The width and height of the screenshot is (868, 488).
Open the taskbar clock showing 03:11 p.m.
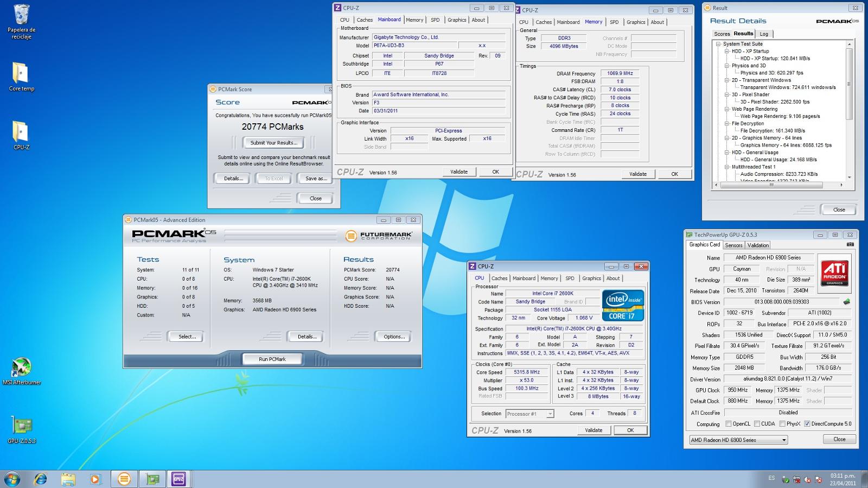pyautogui.click(x=843, y=479)
